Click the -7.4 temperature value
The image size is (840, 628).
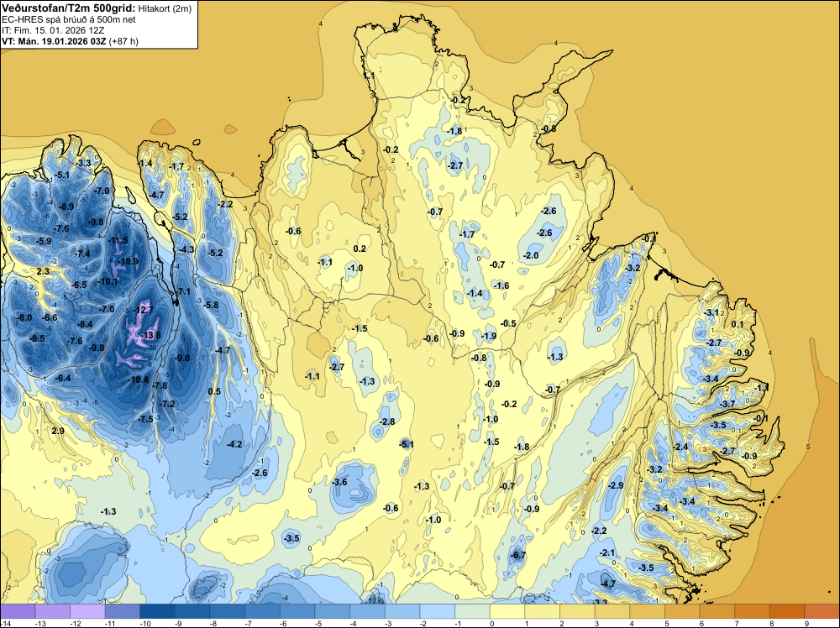point(82,254)
